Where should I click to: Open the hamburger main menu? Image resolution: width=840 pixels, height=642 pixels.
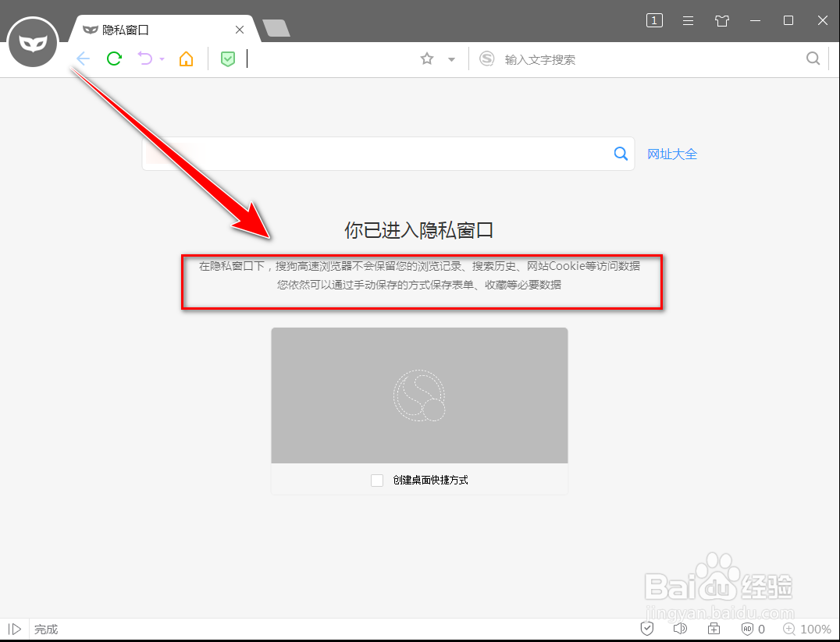[688, 21]
